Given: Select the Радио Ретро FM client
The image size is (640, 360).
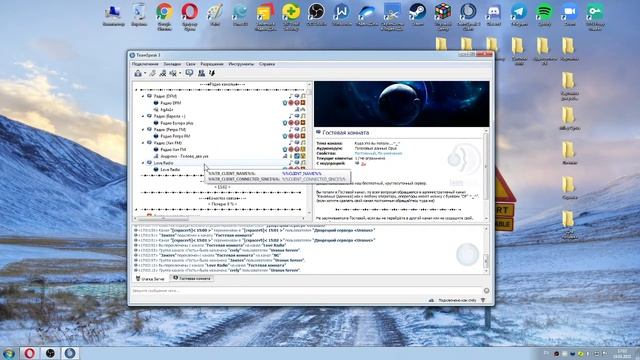Looking at the screenshot, I should [175, 136].
